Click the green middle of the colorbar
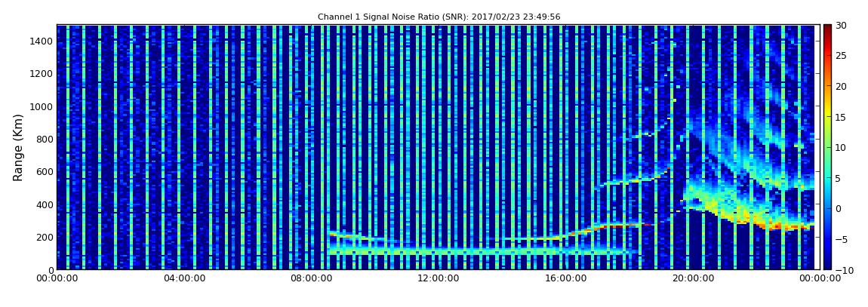Image resolution: width=868 pixels, height=307 pixels. [x=827, y=147]
